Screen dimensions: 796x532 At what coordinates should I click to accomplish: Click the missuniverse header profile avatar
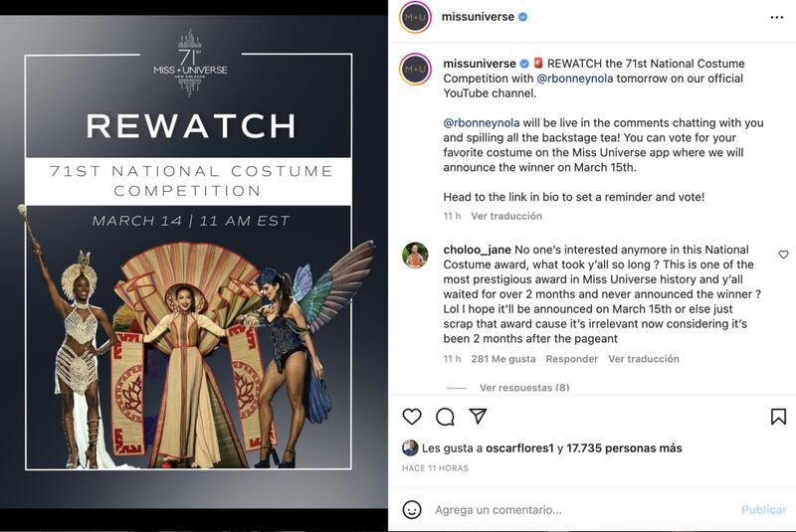(x=415, y=17)
